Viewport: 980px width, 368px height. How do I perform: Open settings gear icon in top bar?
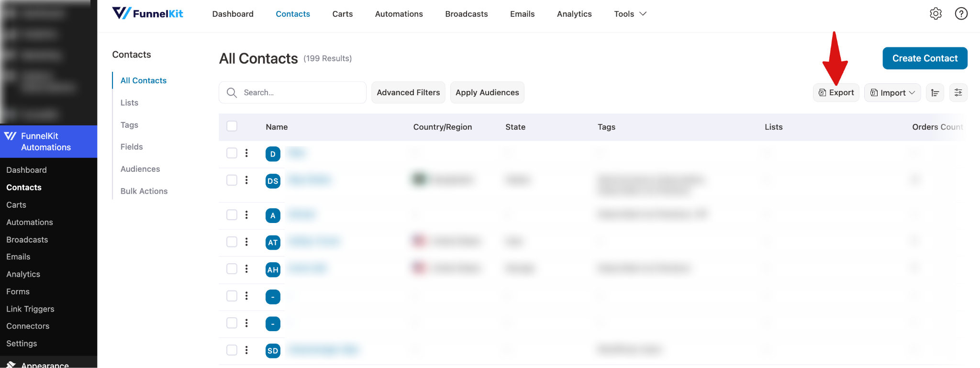[x=935, y=13]
